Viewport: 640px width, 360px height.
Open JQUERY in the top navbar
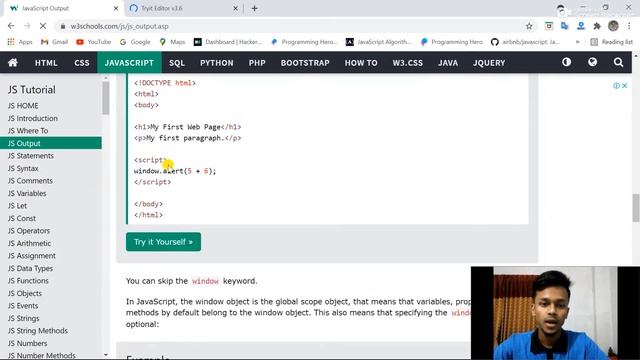click(489, 63)
